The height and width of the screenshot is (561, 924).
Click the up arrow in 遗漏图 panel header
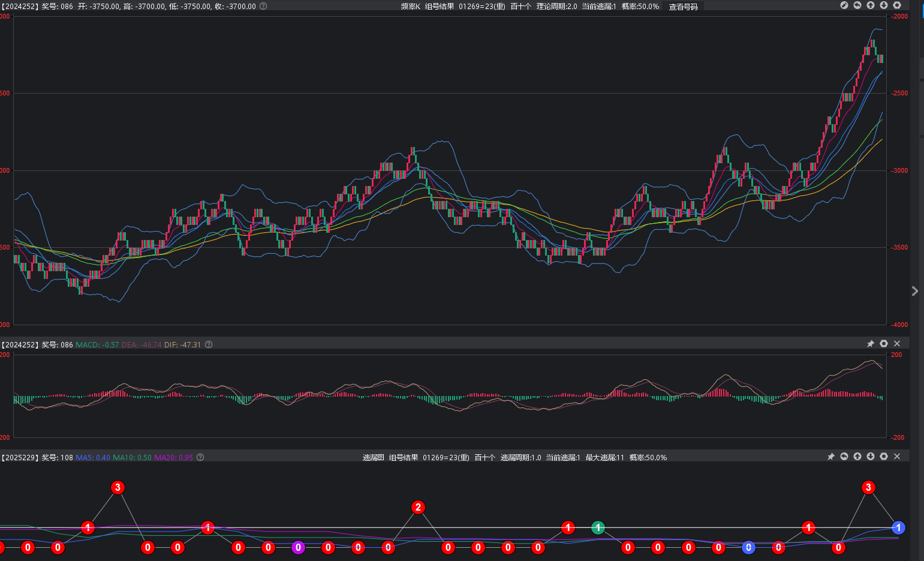(x=857, y=457)
